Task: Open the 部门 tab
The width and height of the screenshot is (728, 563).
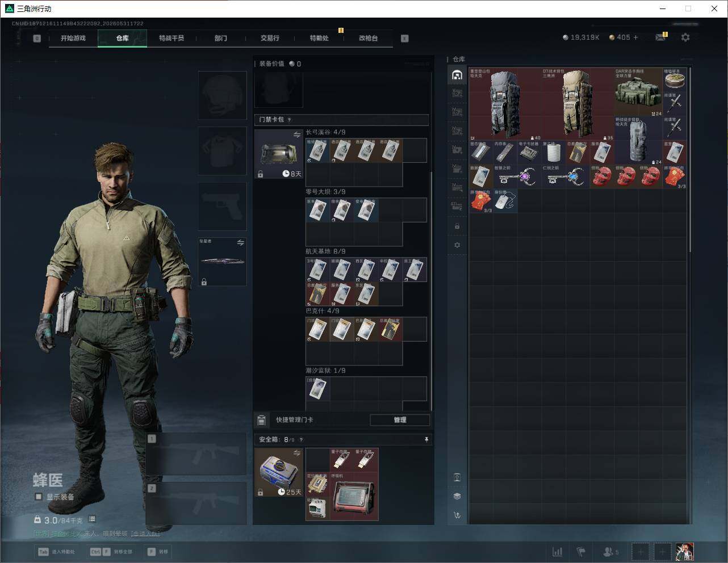Action: (221, 38)
